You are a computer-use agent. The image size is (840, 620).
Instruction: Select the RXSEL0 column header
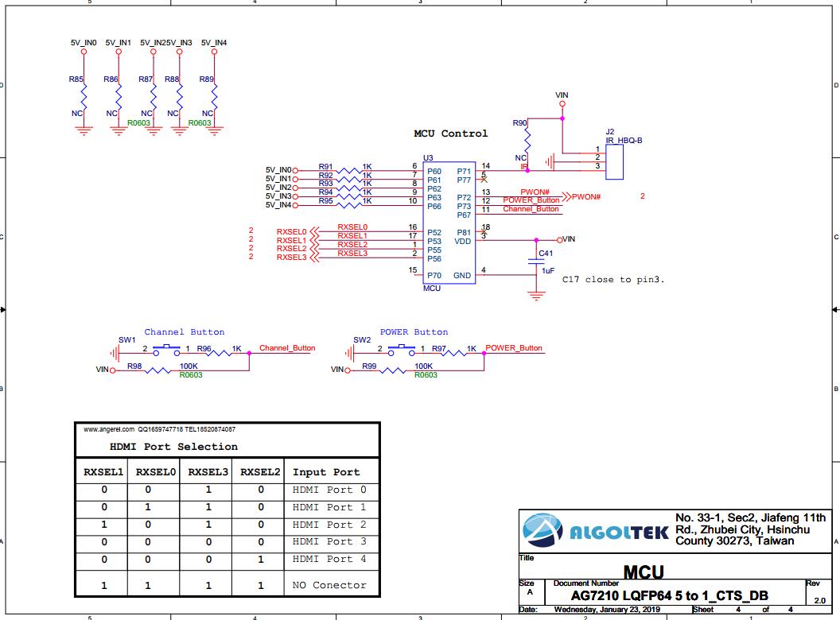[x=155, y=472]
